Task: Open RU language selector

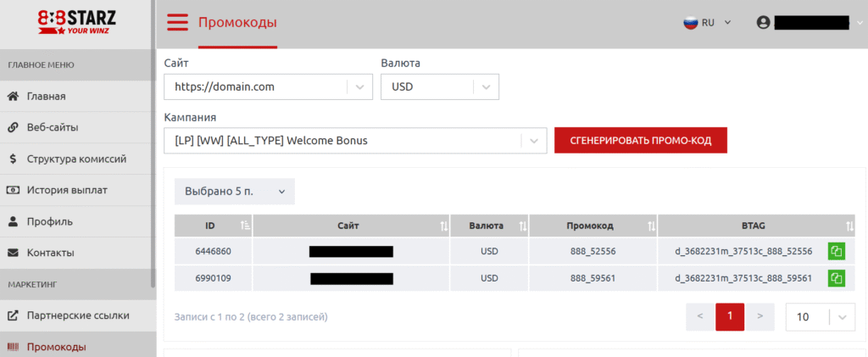Action: click(708, 23)
